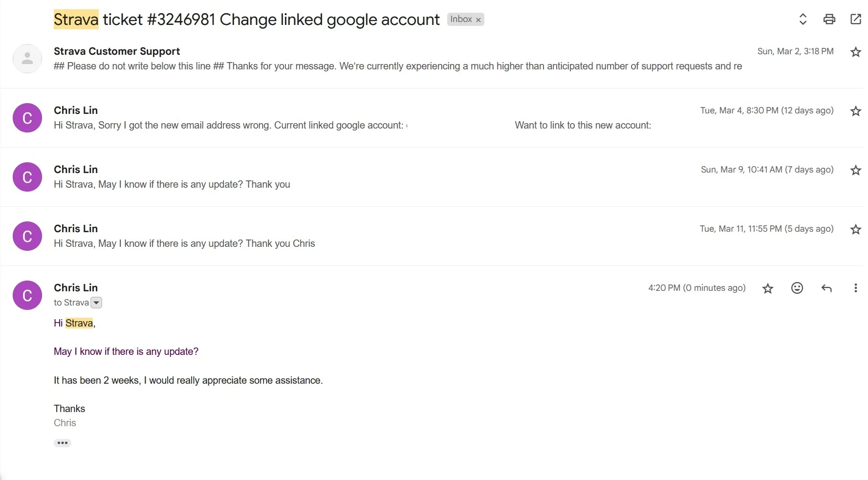Click the expand/collapse all messages arrows
Image resolution: width=868 pixels, height=480 pixels.
coord(803,19)
